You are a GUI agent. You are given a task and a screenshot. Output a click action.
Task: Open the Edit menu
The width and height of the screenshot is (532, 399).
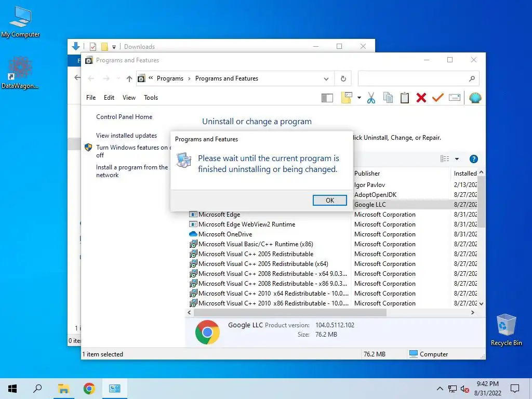tap(109, 98)
